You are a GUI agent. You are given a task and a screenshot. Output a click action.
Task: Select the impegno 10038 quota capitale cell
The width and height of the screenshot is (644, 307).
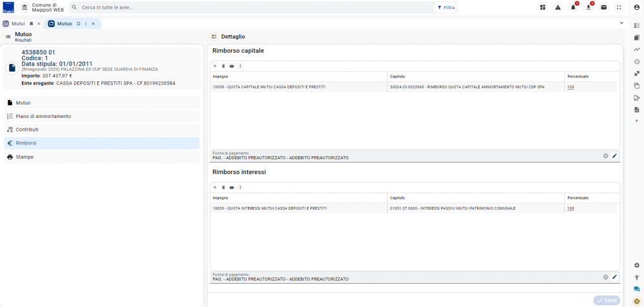[x=299, y=87]
